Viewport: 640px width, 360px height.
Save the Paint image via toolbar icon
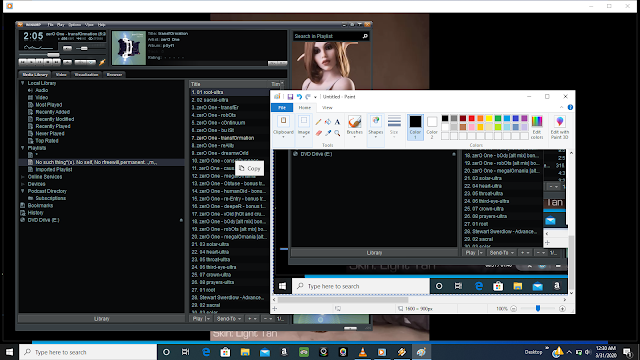pos(290,97)
